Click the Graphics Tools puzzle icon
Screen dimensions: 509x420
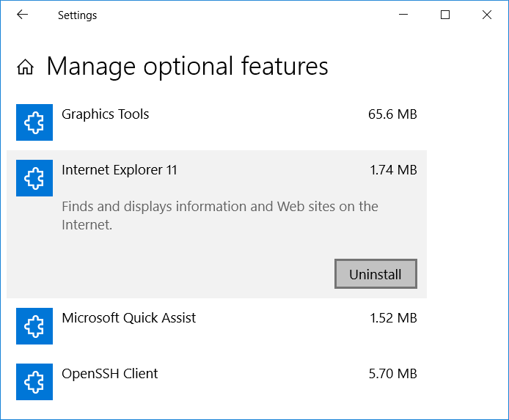(x=34, y=122)
